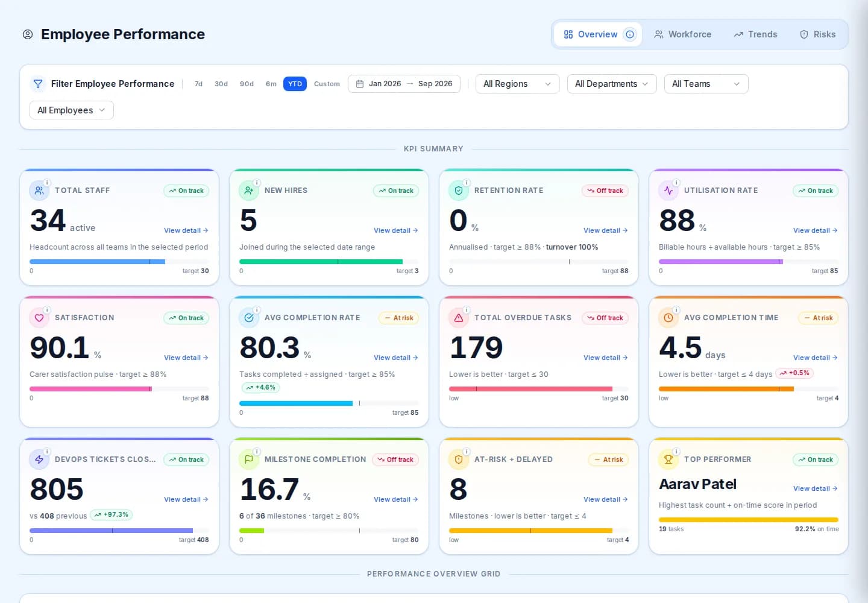Click the At risk badge on Avg Completion Time
868x603 pixels.
pyautogui.click(x=818, y=318)
